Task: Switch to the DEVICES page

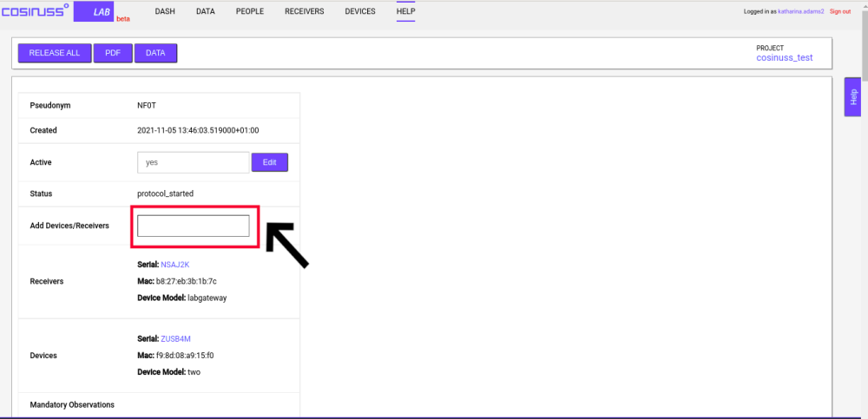Action: 360,11
